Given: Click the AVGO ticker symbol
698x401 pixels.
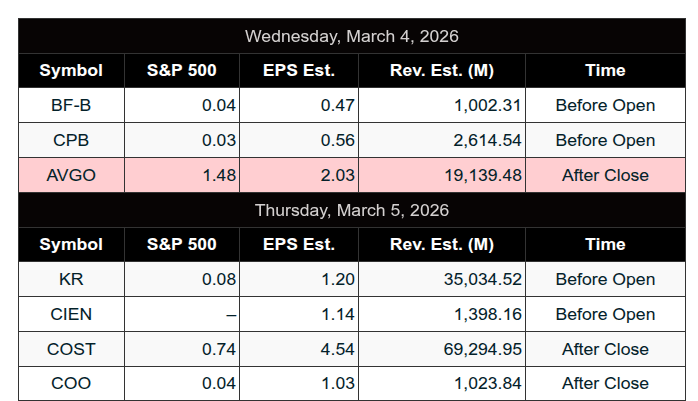Looking at the screenshot, I should (x=71, y=175).
